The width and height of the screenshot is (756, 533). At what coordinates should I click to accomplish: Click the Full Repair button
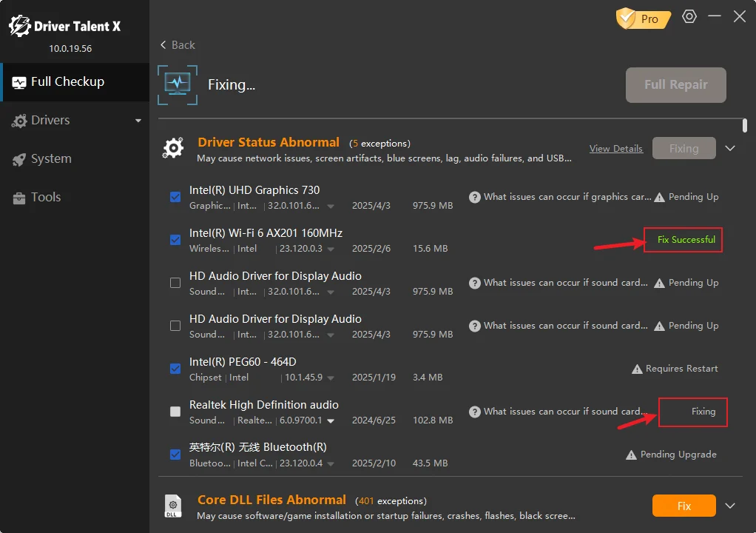pyautogui.click(x=676, y=85)
